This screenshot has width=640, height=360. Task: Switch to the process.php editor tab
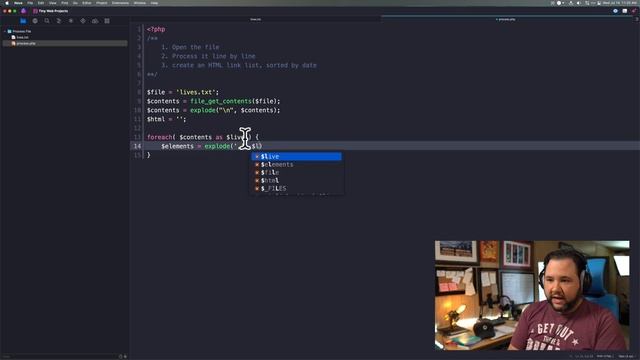[506, 19]
